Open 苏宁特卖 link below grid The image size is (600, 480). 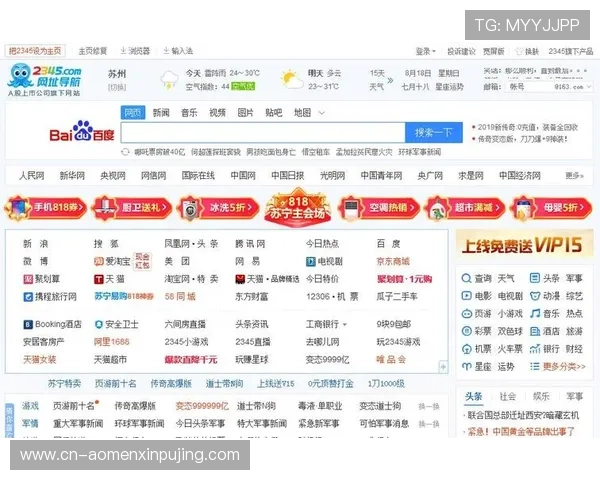point(64,384)
